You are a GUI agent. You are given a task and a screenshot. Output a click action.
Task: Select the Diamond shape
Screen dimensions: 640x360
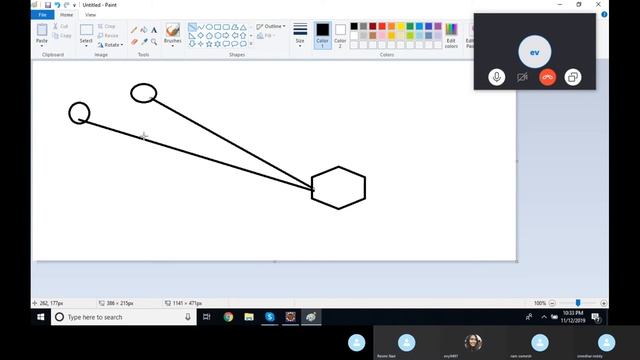click(x=201, y=36)
